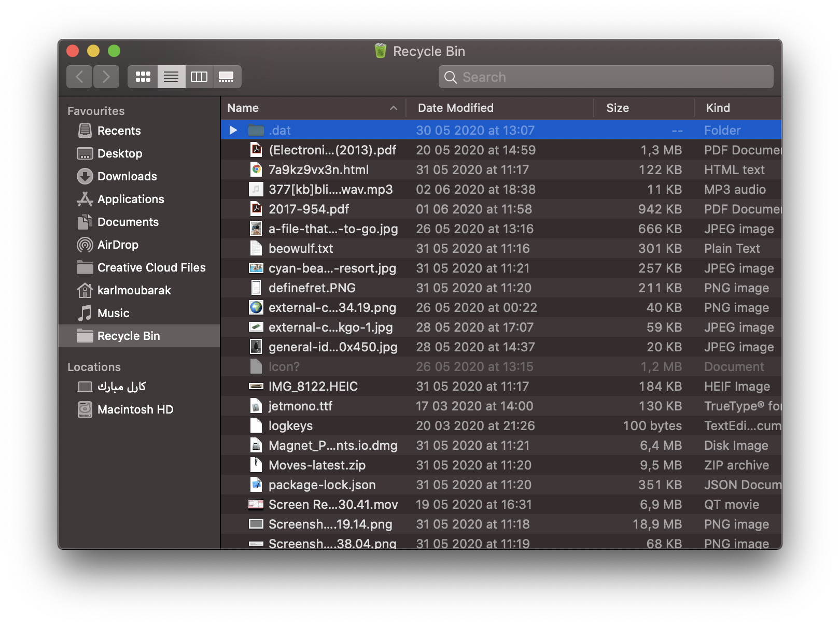840x626 pixels.
Task: Click the text file icon of beowulf.txt
Action: 256,248
